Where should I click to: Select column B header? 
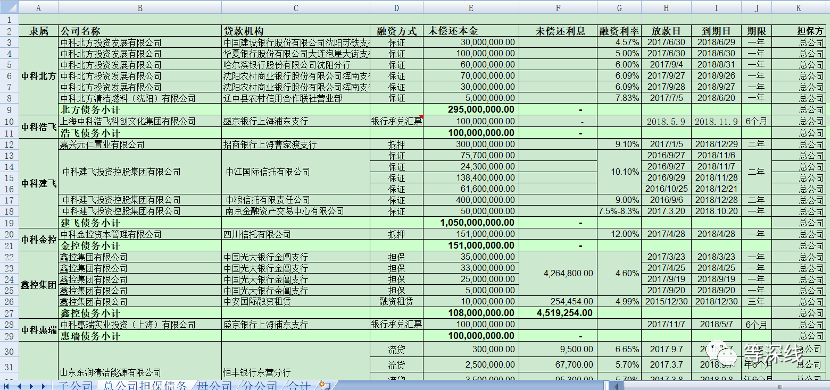click(x=140, y=7)
